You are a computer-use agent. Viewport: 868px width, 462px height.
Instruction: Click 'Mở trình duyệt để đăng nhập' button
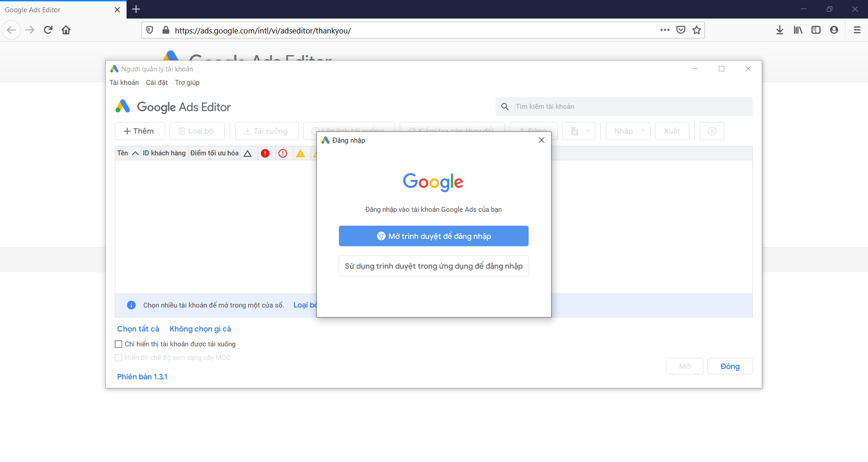[434, 236]
